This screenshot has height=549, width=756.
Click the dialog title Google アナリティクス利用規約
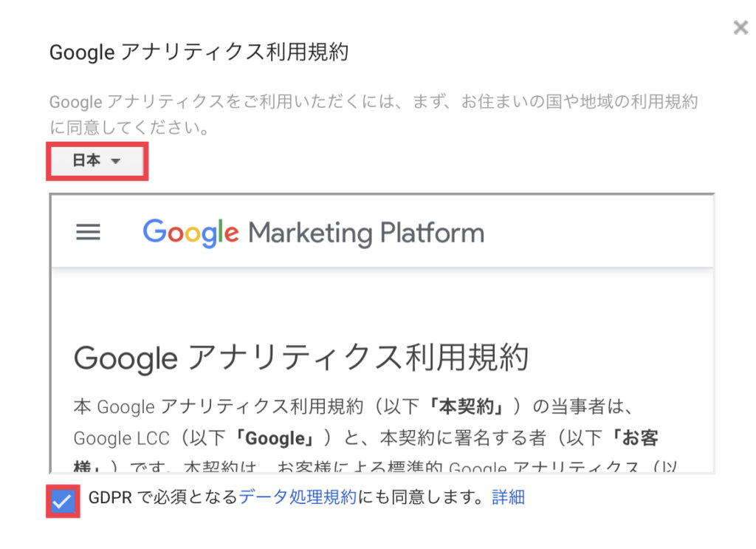click(199, 52)
